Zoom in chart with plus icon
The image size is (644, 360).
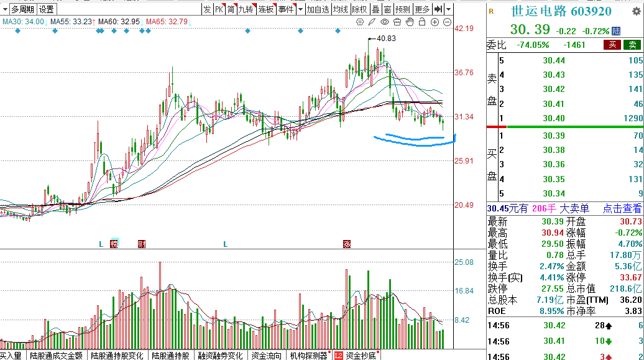point(435,22)
